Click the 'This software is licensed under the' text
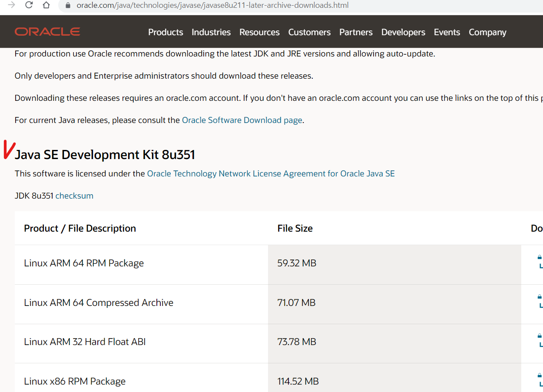The height and width of the screenshot is (392, 543). 80,173
